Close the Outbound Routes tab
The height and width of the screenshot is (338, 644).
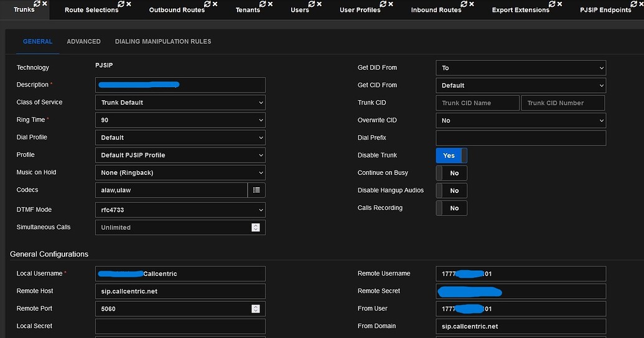coord(215,4)
